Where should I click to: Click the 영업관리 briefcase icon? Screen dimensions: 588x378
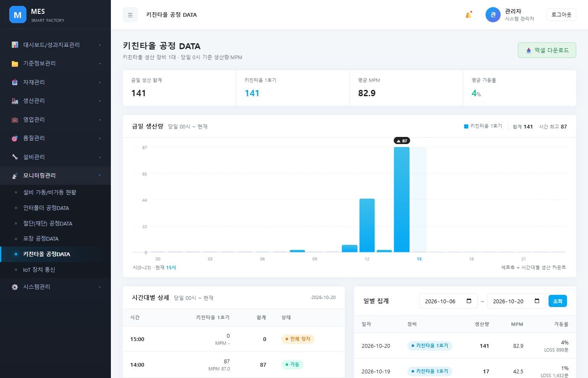tap(15, 120)
